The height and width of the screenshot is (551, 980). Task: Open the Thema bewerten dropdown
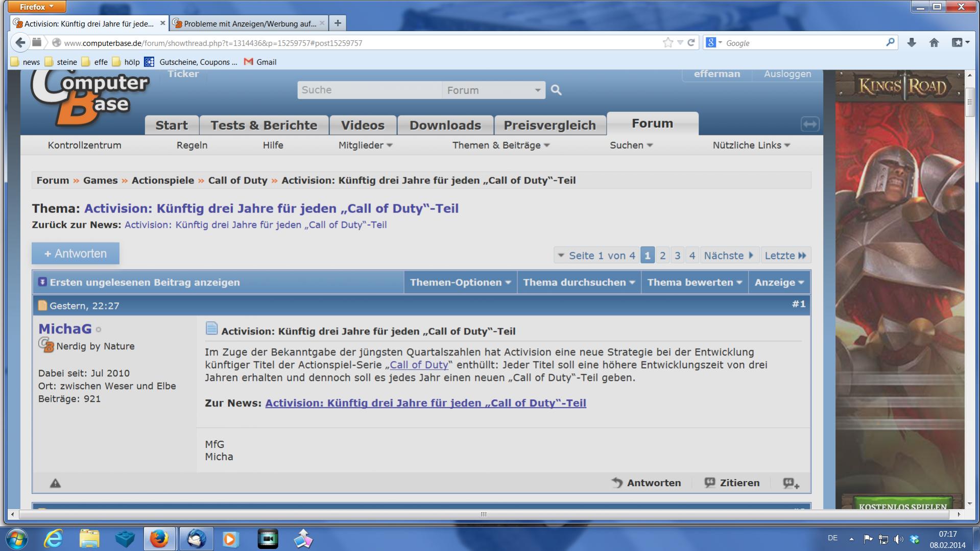point(695,282)
